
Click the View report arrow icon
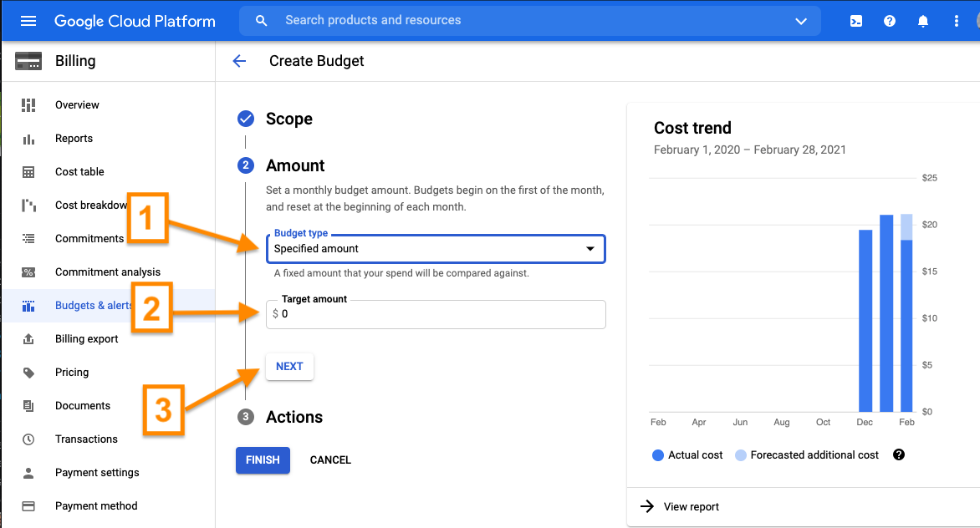click(647, 506)
